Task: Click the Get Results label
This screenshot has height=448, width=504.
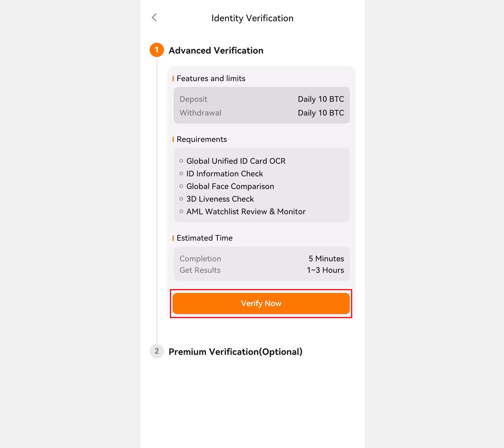Action: pyautogui.click(x=200, y=270)
